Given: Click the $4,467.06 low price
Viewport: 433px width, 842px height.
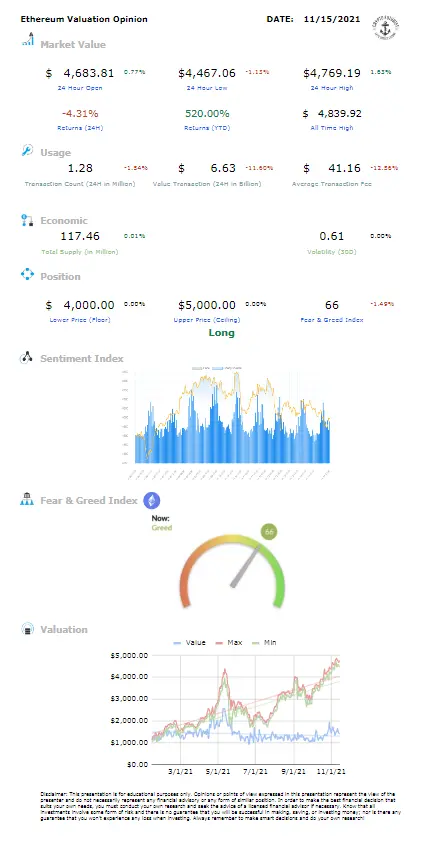Looking at the screenshot, I should [x=207, y=73].
